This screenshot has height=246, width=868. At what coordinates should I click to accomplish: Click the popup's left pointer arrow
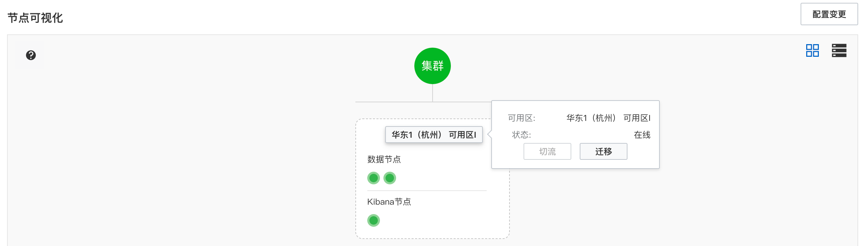489,135
